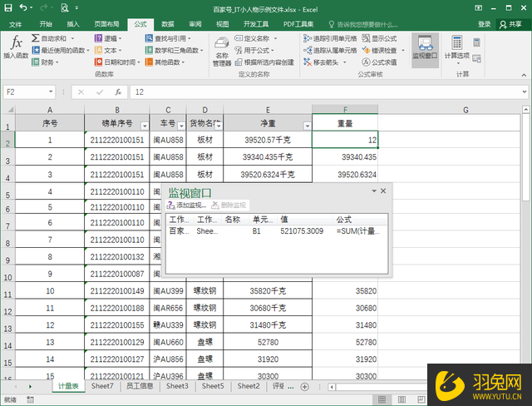Open the Financial functions library

[45, 62]
